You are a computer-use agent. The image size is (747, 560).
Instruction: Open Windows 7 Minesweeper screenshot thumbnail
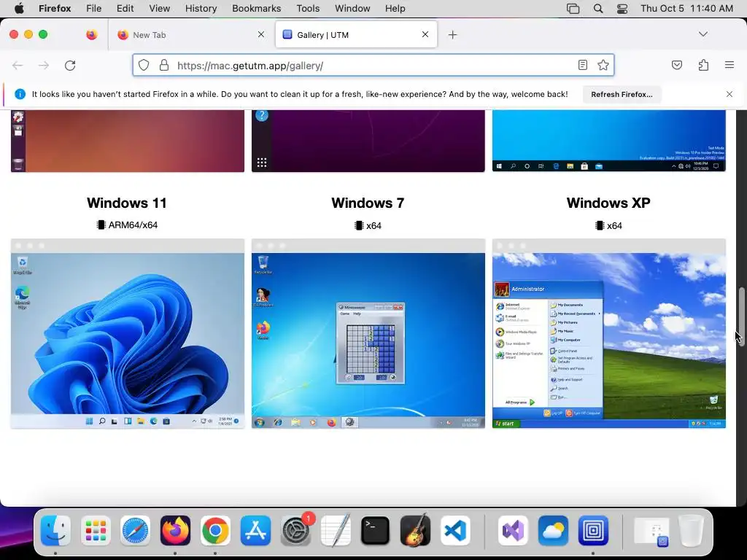point(368,333)
